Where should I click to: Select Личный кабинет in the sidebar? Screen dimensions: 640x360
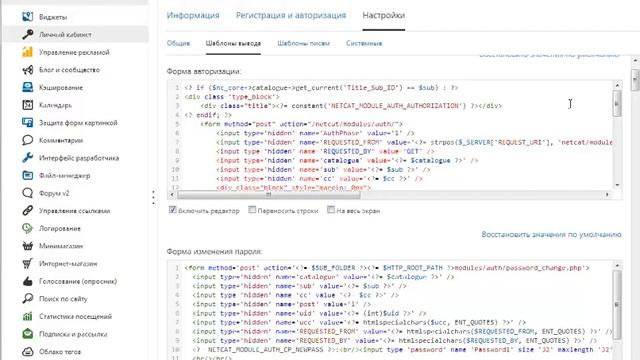coord(65,35)
